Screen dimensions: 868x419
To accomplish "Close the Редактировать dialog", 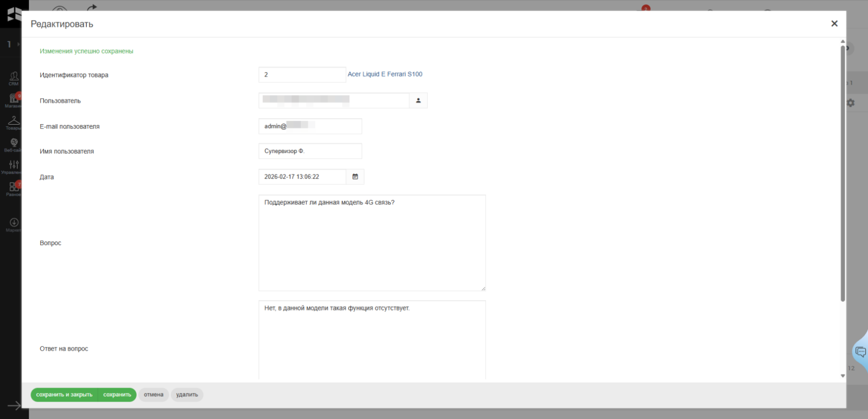I will pyautogui.click(x=834, y=23).
